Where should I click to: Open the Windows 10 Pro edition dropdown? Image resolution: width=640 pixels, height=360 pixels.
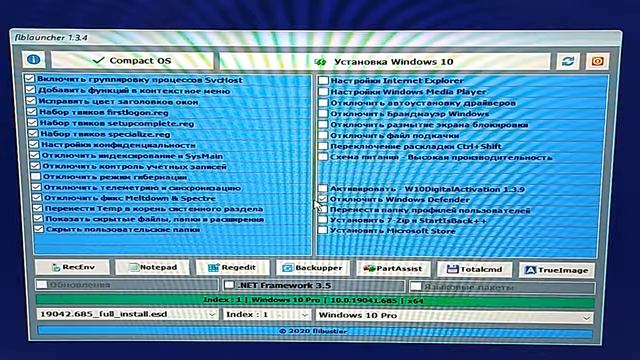pyautogui.click(x=455, y=316)
